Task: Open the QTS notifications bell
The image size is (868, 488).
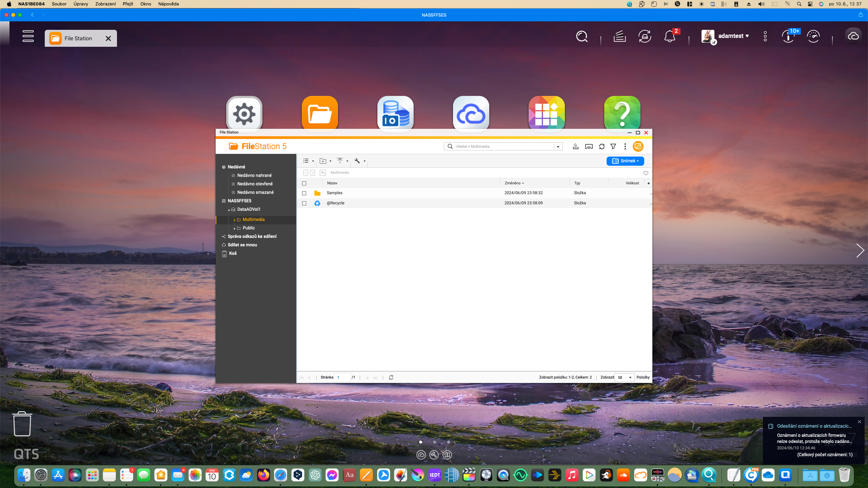Action: click(x=670, y=36)
